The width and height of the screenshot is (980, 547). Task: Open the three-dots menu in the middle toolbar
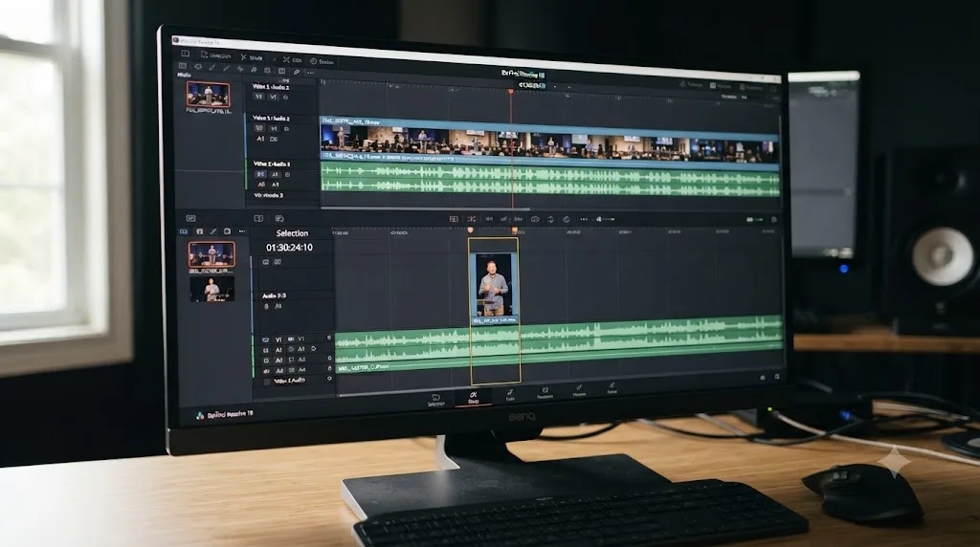coord(584,219)
